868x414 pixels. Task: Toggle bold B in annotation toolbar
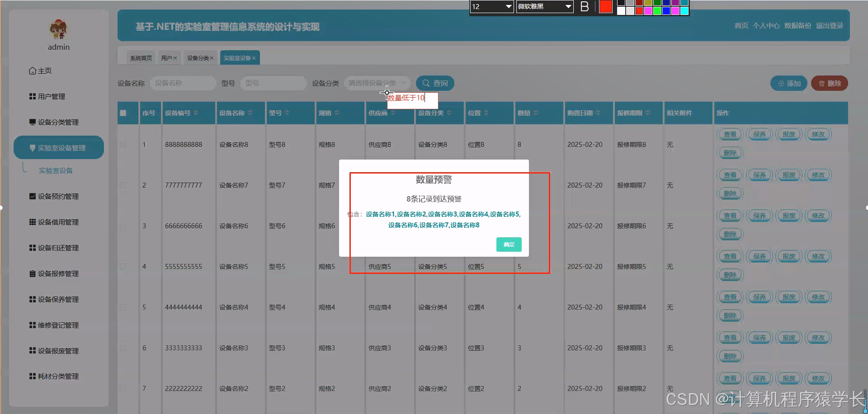click(585, 6)
